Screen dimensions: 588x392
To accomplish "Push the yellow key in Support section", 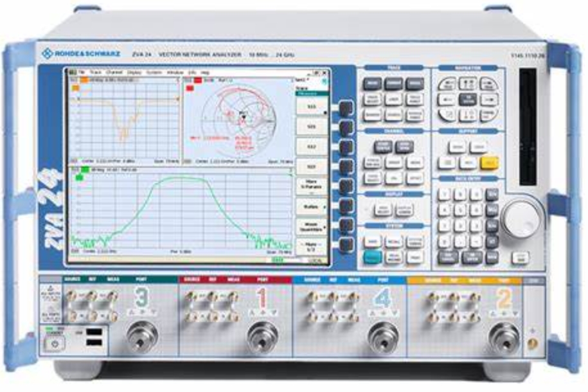I will 490,163.
